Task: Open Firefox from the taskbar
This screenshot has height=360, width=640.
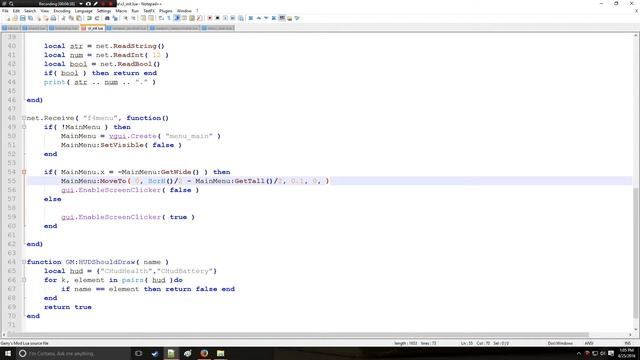Action: pos(204,353)
